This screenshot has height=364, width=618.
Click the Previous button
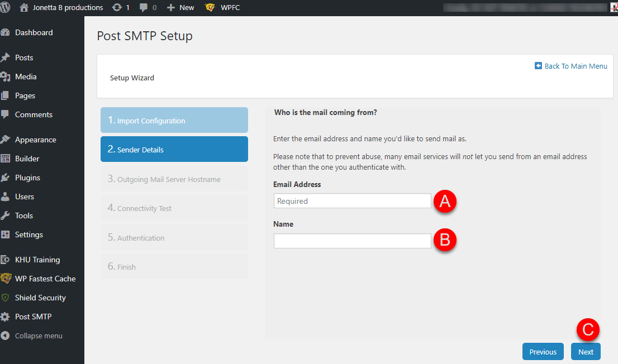point(543,352)
